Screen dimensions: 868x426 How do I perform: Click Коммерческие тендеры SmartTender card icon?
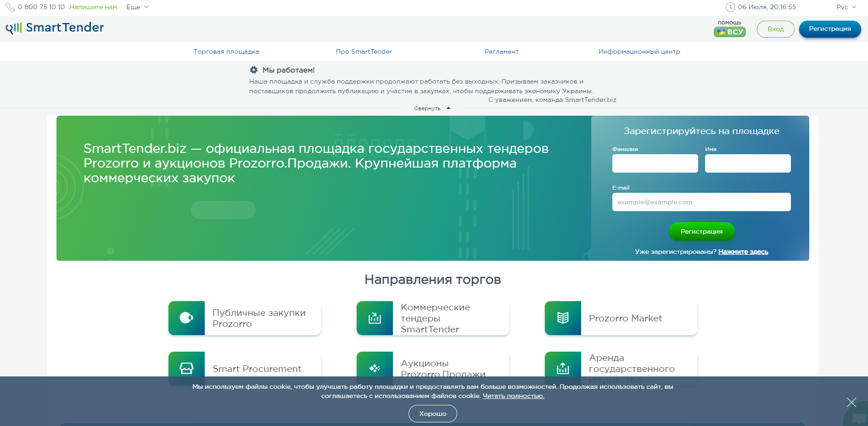(x=375, y=318)
